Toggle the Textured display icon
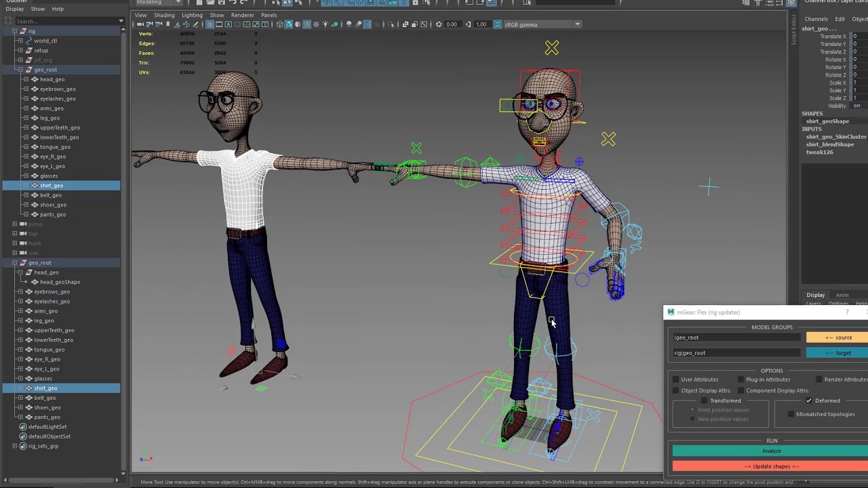Viewport: 868px width, 488px height. click(317, 24)
